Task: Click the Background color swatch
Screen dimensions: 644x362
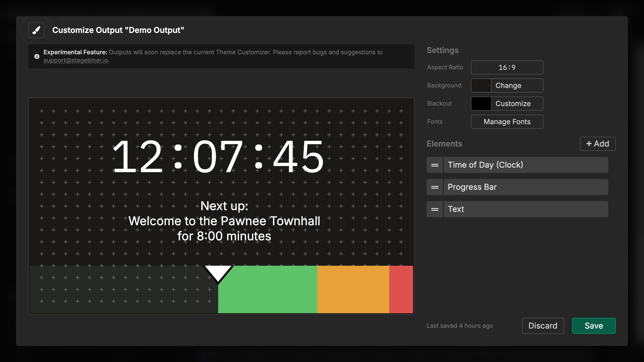Action: click(x=481, y=85)
